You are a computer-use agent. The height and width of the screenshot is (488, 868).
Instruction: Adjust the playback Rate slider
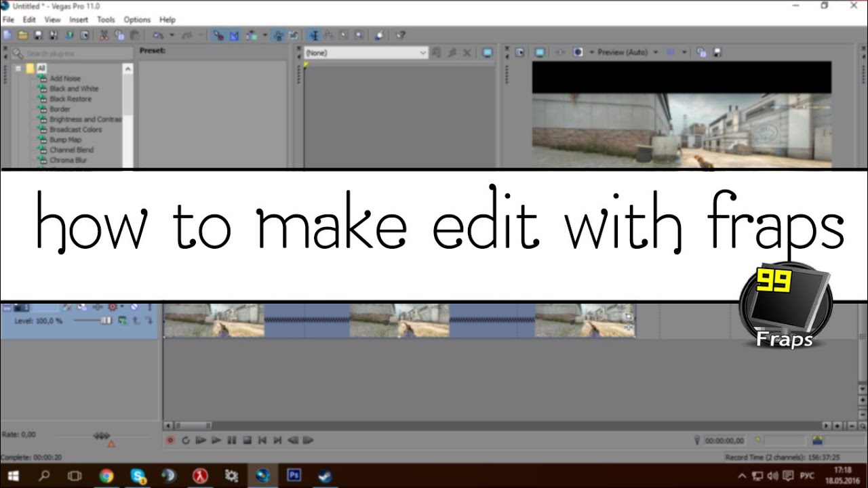[102, 436]
